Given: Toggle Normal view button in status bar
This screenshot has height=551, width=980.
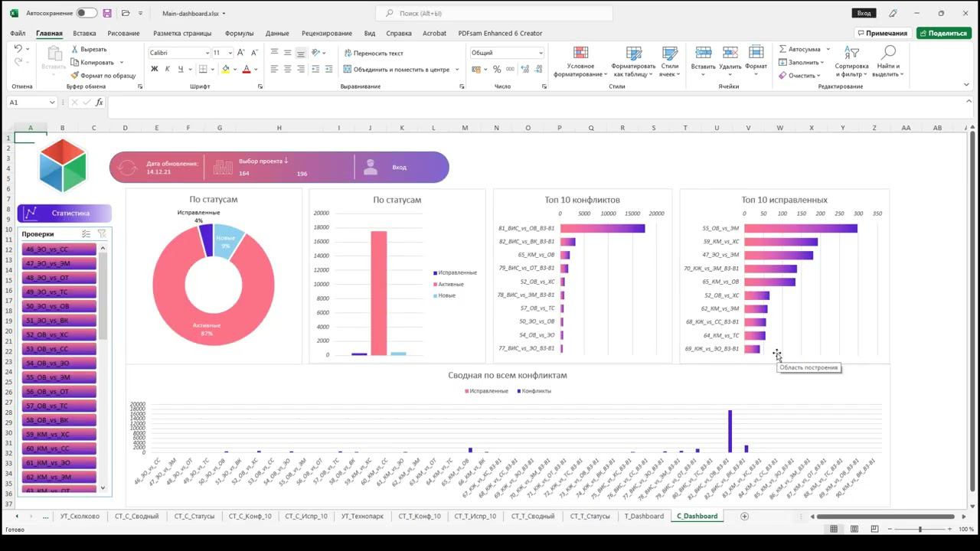Looking at the screenshot, I should 834,530.
